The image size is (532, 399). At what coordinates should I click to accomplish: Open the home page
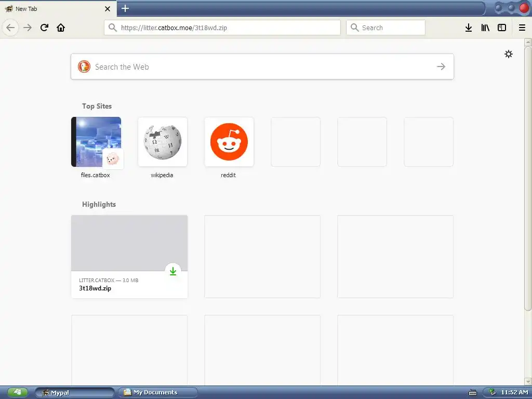tap(61, 28)
